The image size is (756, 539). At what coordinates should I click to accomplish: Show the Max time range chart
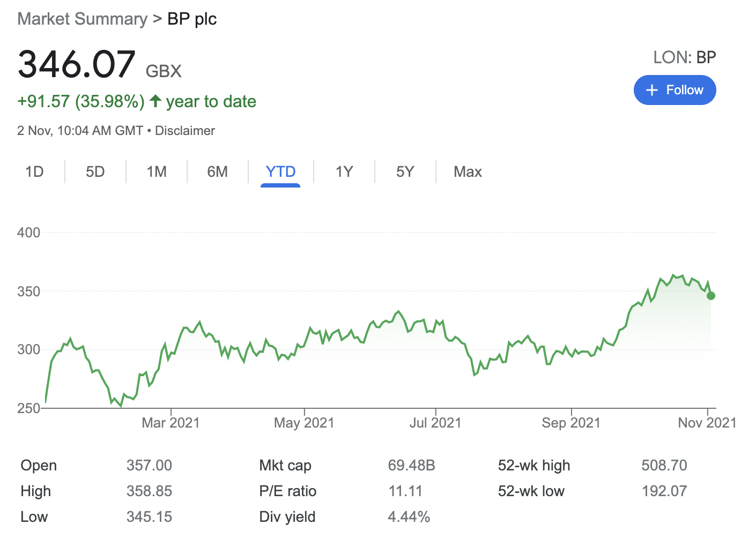(468, 172)
